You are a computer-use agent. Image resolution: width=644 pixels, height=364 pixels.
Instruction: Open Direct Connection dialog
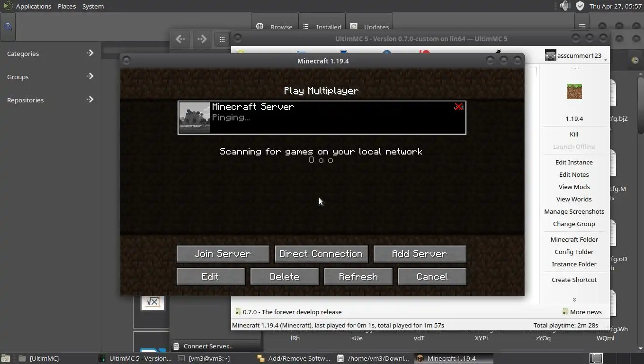click(x=321, y=254)
